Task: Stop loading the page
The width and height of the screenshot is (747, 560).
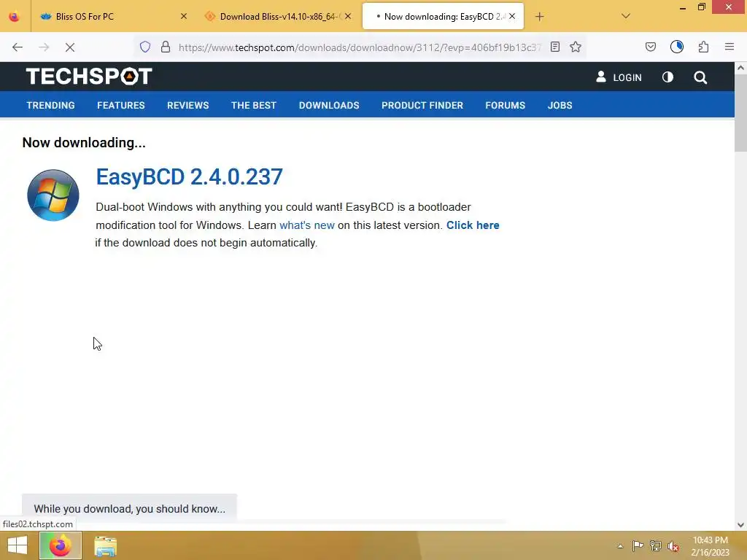Action: pyautogui.click(x=70, y=47)
